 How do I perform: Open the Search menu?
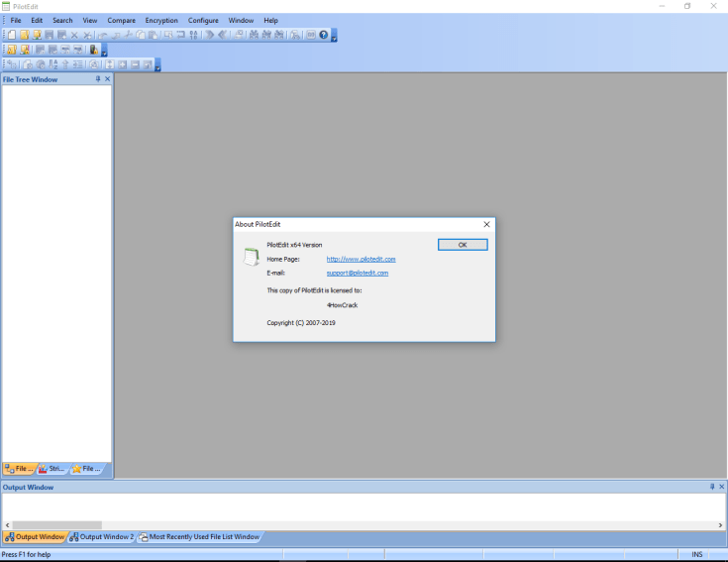tap(62, 21)
